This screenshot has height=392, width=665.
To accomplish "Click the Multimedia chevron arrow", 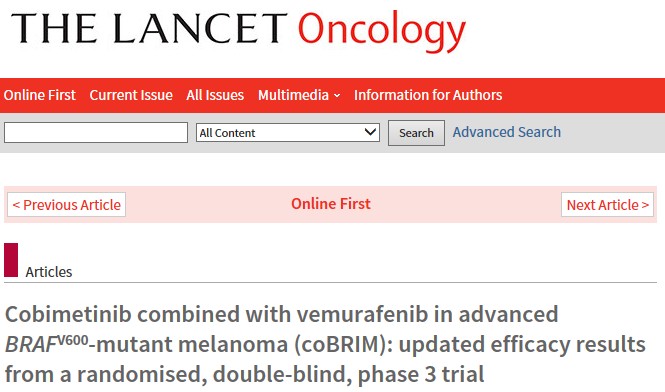I will click(337, 96).
